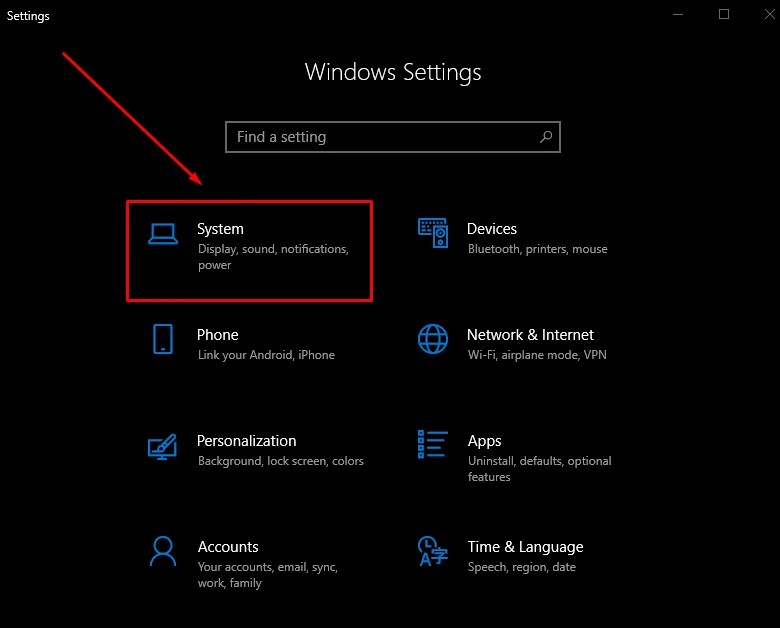Click 'Display, sound, notifications, power' text

[273, 257]
